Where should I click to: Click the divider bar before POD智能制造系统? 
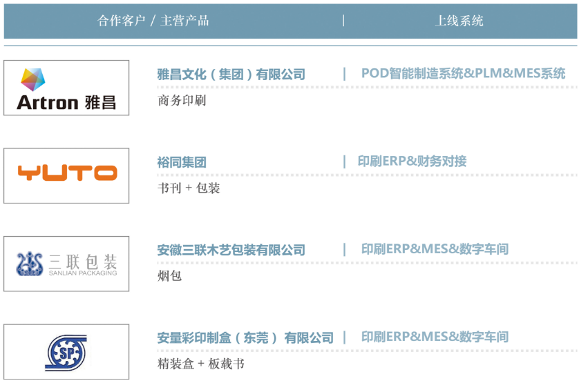(x=345, y=74)
